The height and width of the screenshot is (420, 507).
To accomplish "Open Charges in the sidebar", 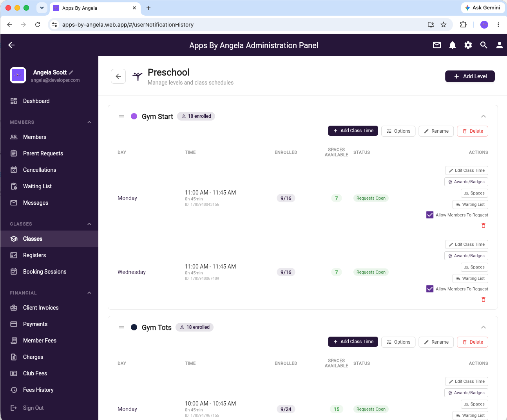I will (x=49, y=357).
